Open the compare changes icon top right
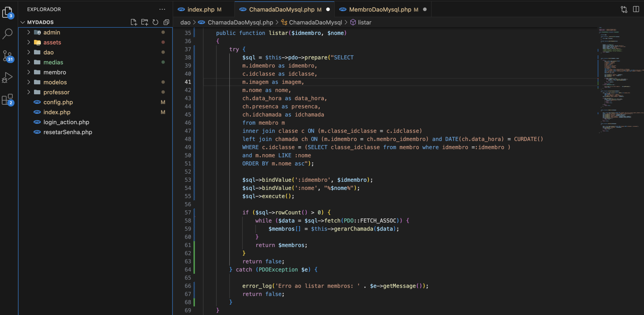Viewport: 644px width, 315px height. [x=623, y=9]
